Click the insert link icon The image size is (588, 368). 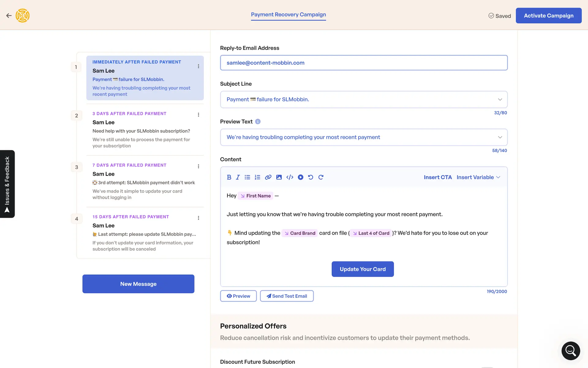[268, 177]
